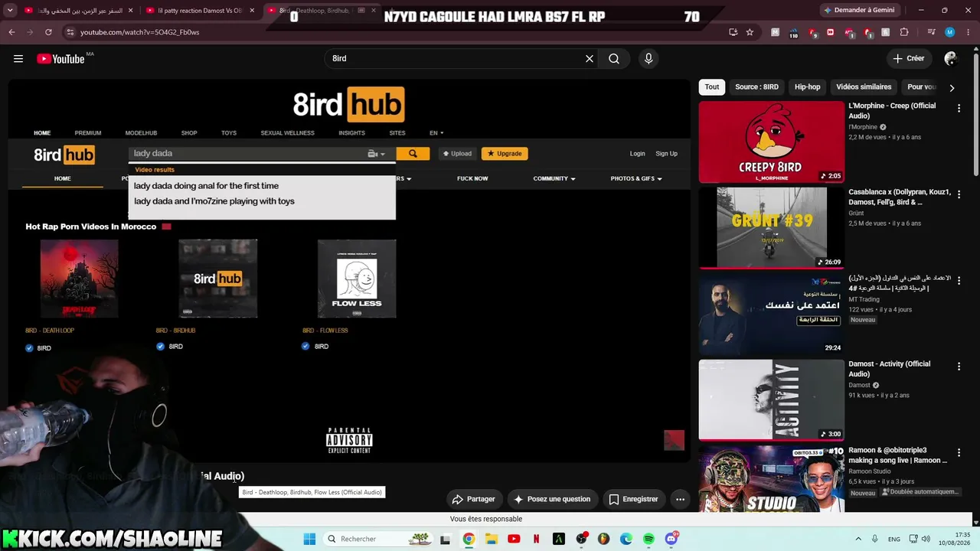Click the taskbar Rechercher search box
980x551 pixels.
[x=378, y=539]
